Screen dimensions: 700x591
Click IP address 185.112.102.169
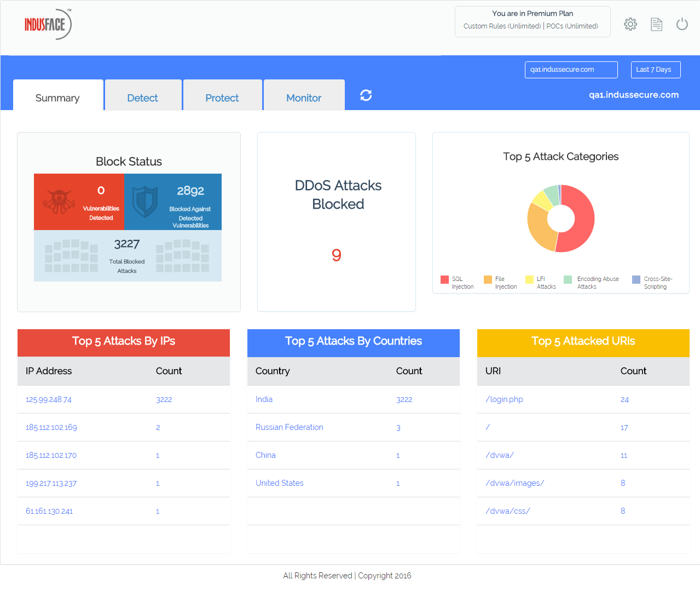pos(51,427)
